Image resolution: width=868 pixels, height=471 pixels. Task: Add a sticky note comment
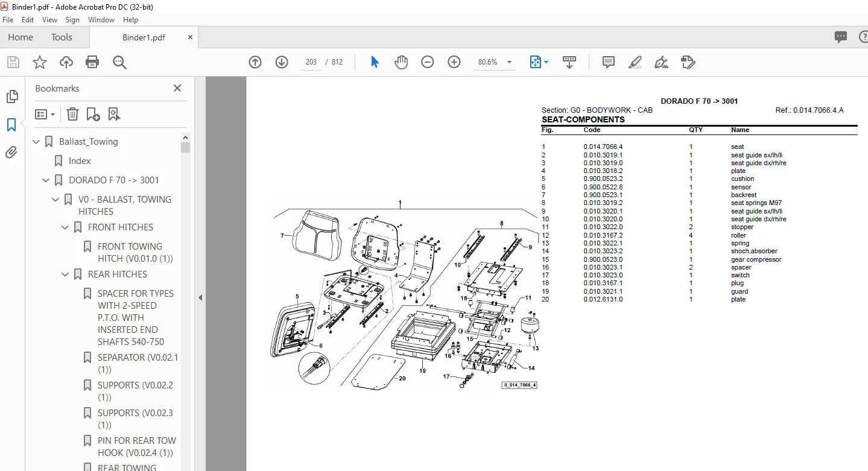(609, 62)
